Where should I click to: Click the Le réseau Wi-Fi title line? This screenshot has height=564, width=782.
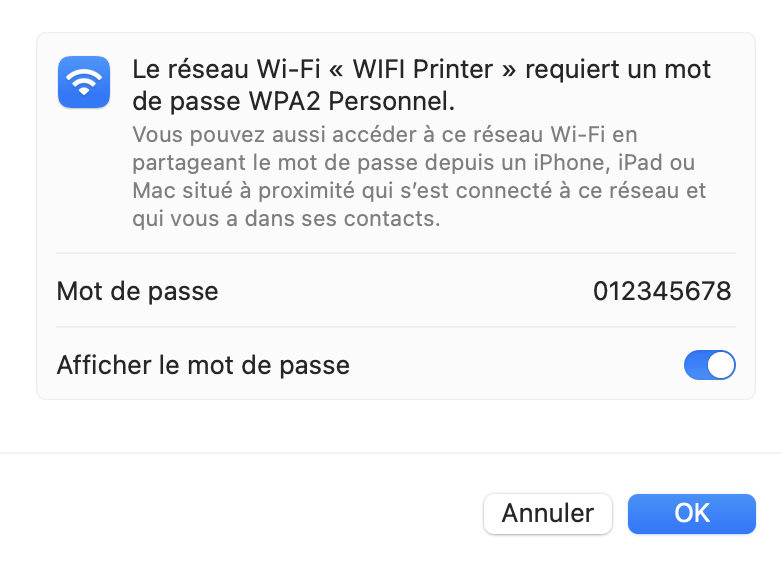pyautogui.click(x=421, y=69)
